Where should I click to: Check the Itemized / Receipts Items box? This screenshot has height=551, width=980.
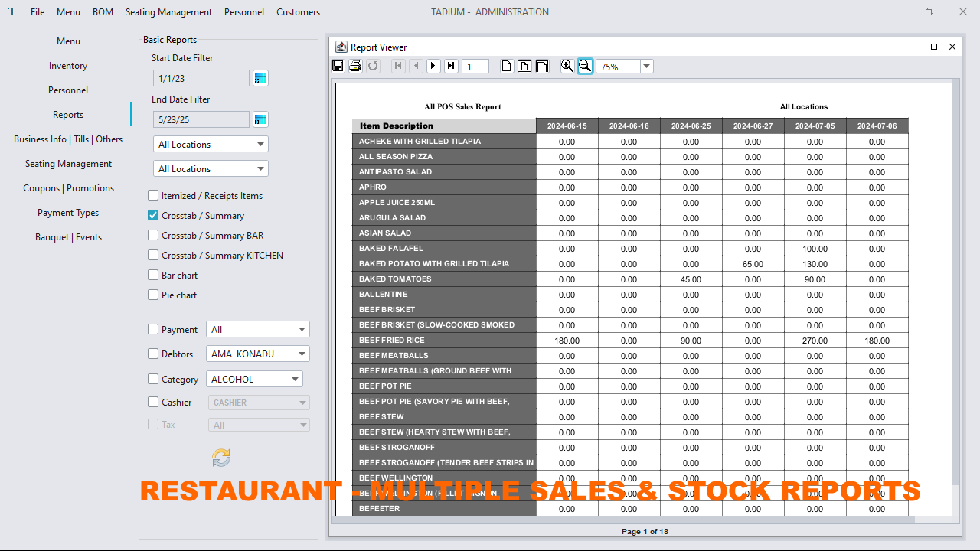[152, 195]
